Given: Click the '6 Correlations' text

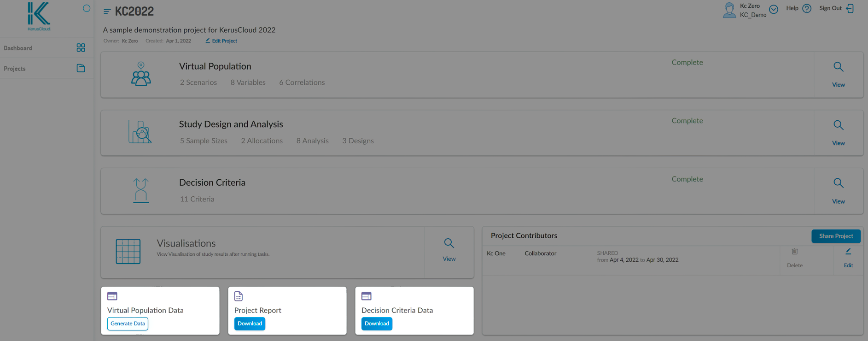Looking at the screenshot, I should (302, 82).
